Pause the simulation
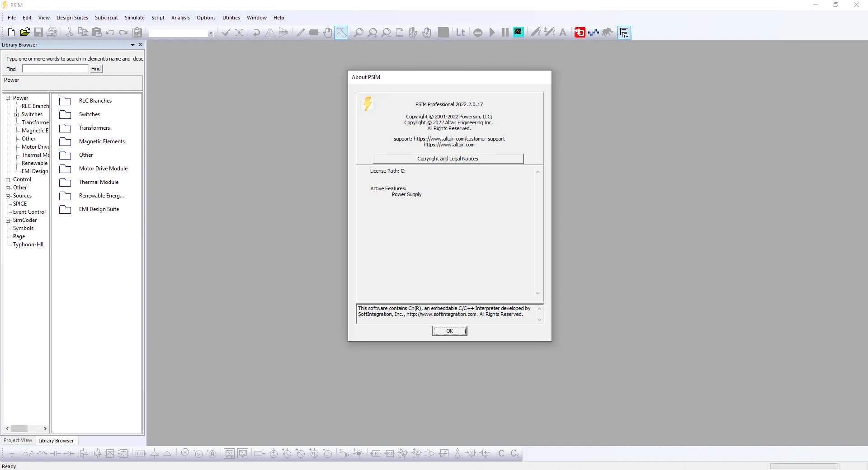 (505, 33)
